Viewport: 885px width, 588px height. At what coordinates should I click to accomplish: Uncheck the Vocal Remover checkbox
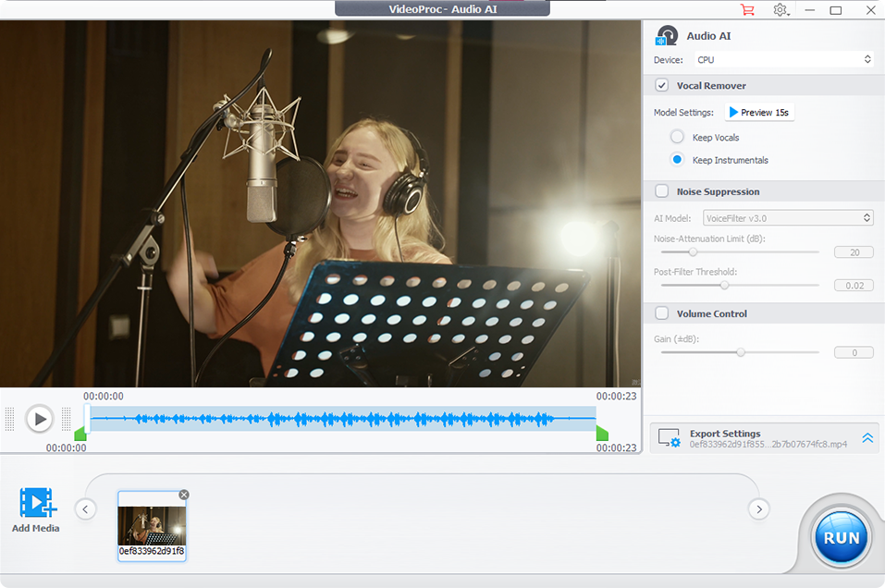[662, 85]
